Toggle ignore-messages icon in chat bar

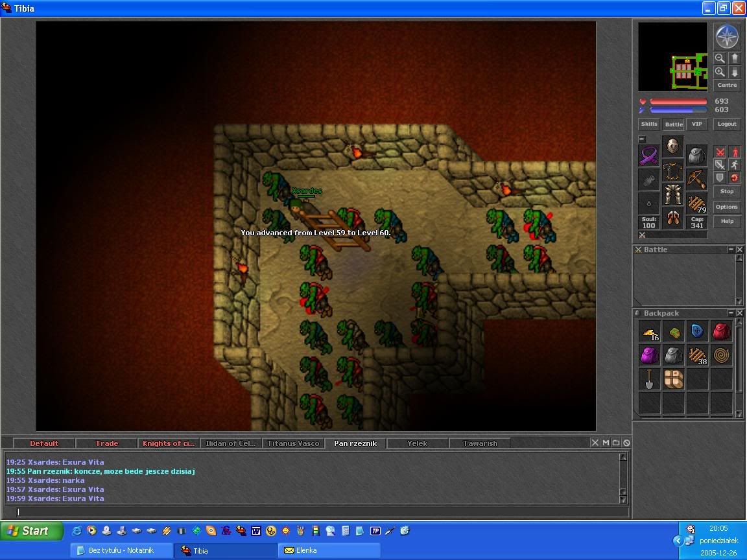tap(626, 443)
